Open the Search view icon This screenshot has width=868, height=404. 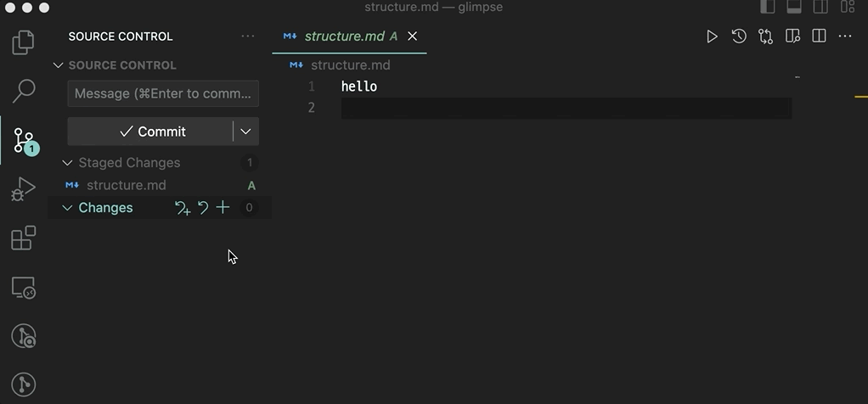(x=24, y=90)
